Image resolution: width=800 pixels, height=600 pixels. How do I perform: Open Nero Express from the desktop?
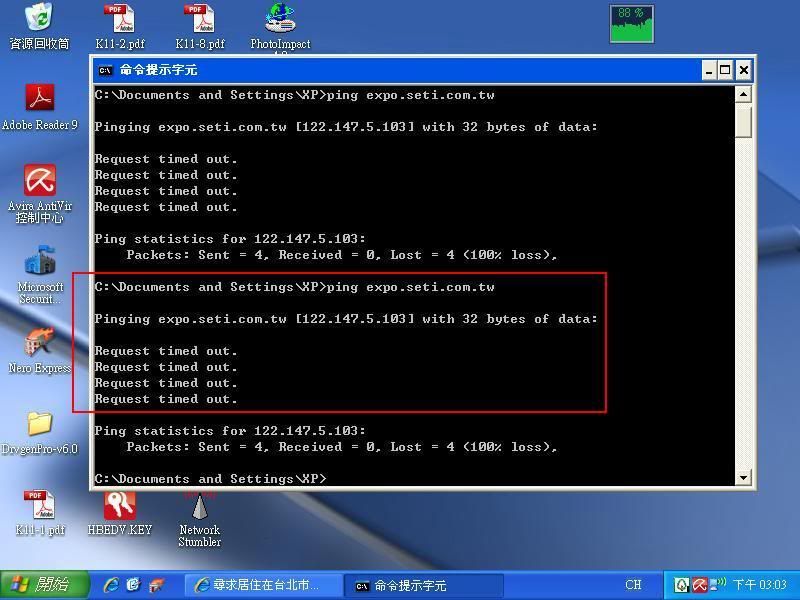point(39,345)
